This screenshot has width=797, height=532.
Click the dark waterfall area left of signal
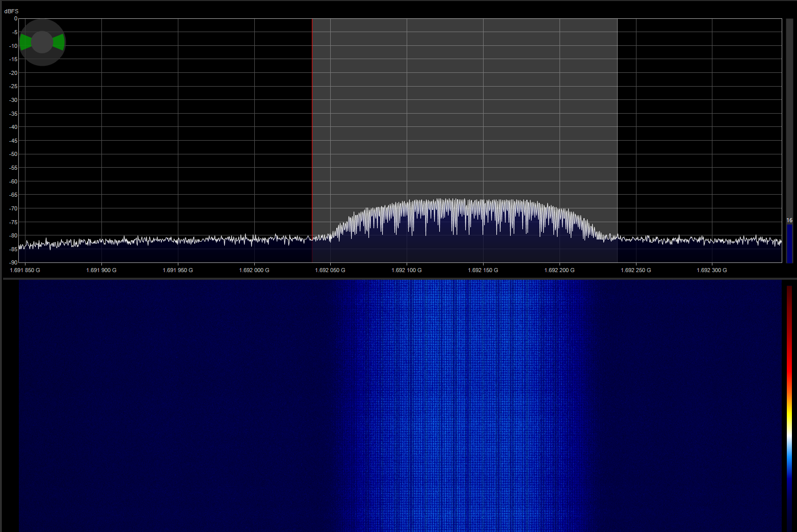click(153, 408)
